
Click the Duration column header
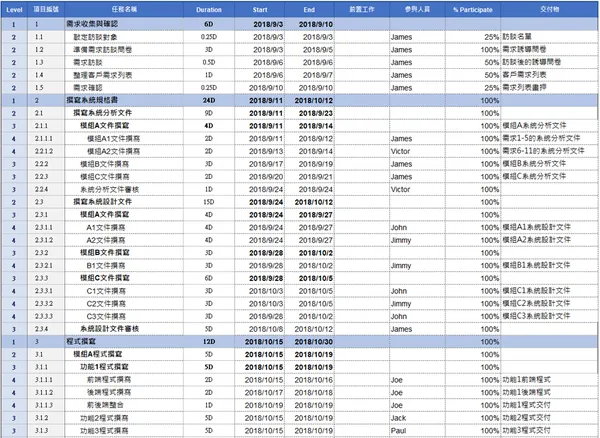click(209, 10)
